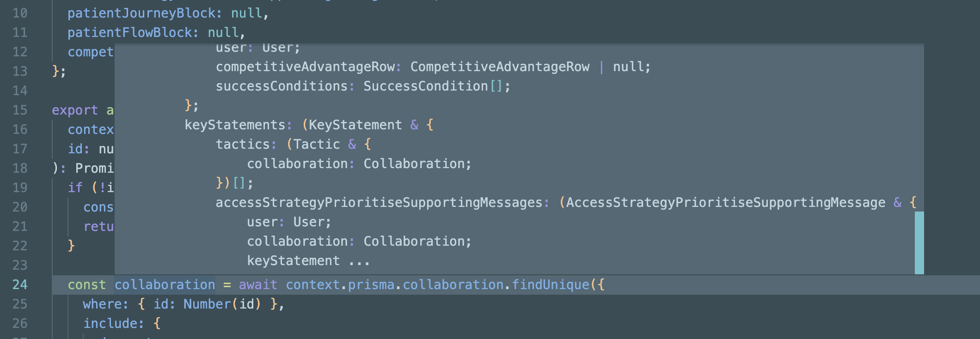Image resolution: width=980 pixels, height=339 pixels.
Task: Click the const keyword on line 24
Action: pos(86,285)
